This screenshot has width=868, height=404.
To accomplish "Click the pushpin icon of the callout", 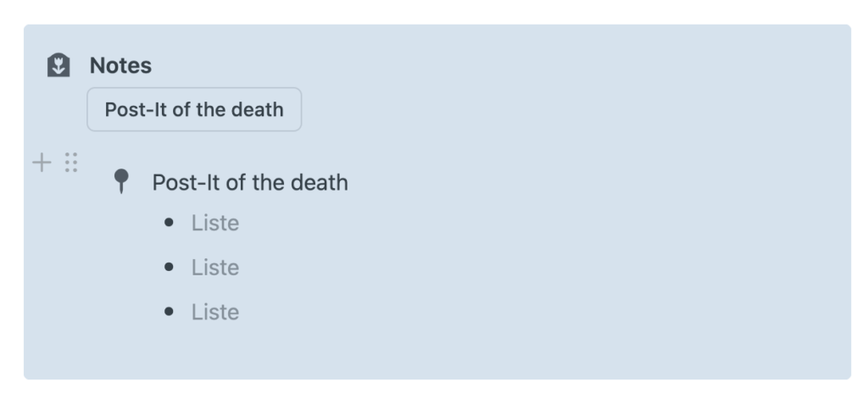I will coord(121,181).
